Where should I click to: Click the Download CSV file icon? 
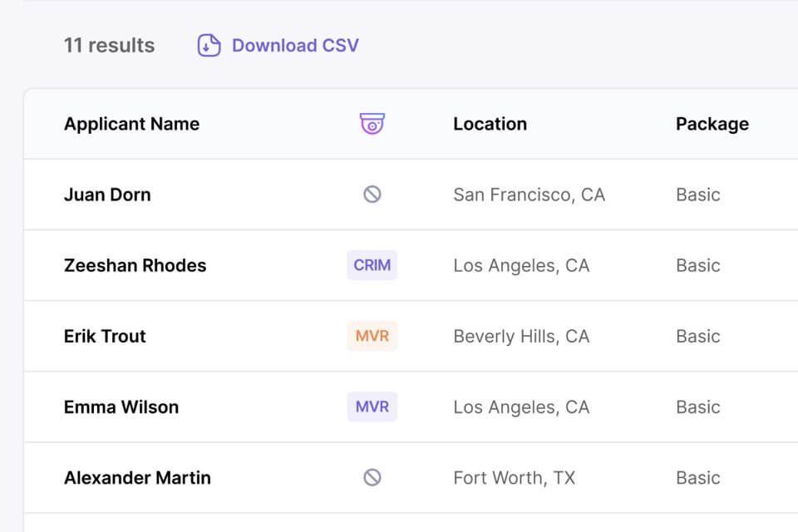[209, 45]
